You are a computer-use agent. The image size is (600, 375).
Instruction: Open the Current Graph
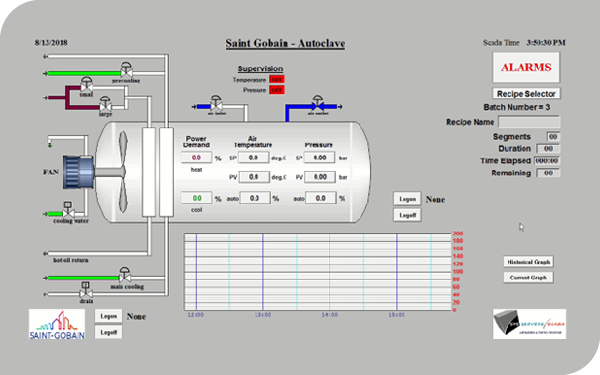(528, 277)
